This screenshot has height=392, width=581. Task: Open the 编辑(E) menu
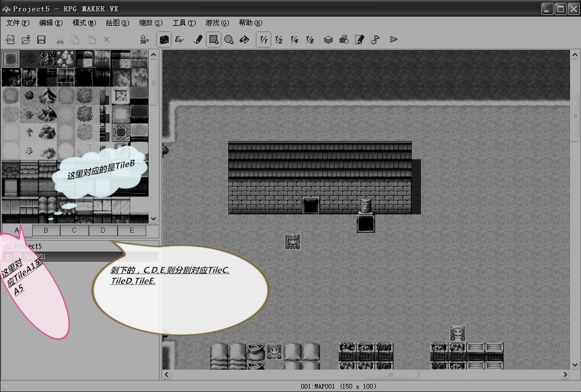point(51,23)
